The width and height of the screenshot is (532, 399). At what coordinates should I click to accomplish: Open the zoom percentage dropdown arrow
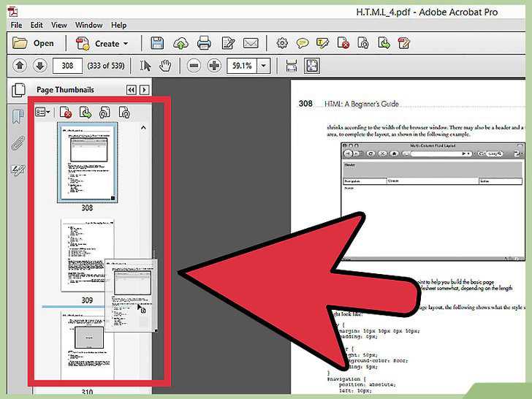point(264,66)
